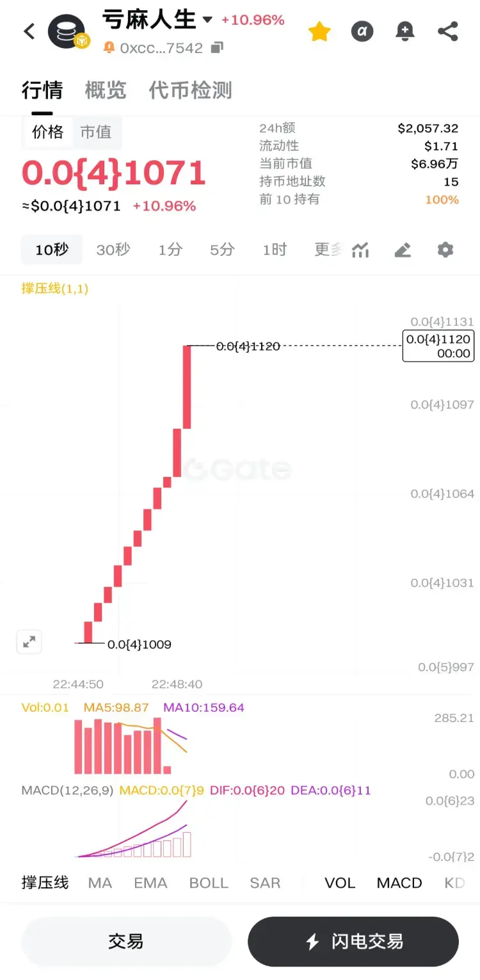Copy the contract address 0xcc...7542
Screen dimensions: 480x980
click(x=217, y=48)
